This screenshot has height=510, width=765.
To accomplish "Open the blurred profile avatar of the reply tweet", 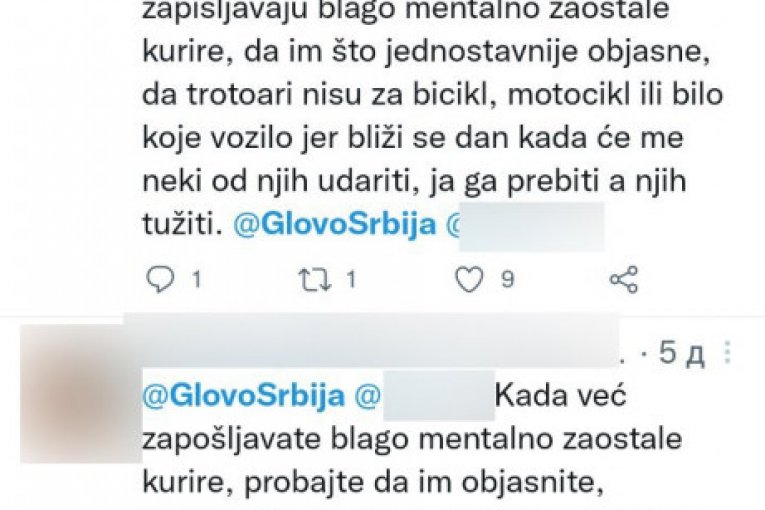I will tap(81, 393).
